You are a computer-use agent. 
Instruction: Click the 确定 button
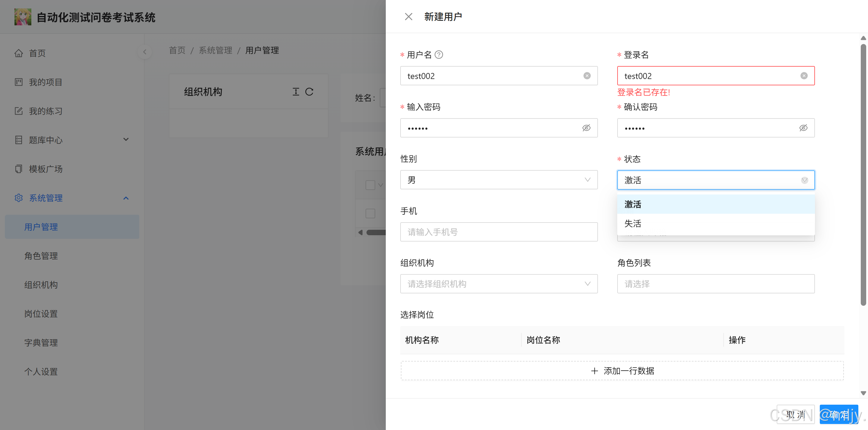(838, 414)
